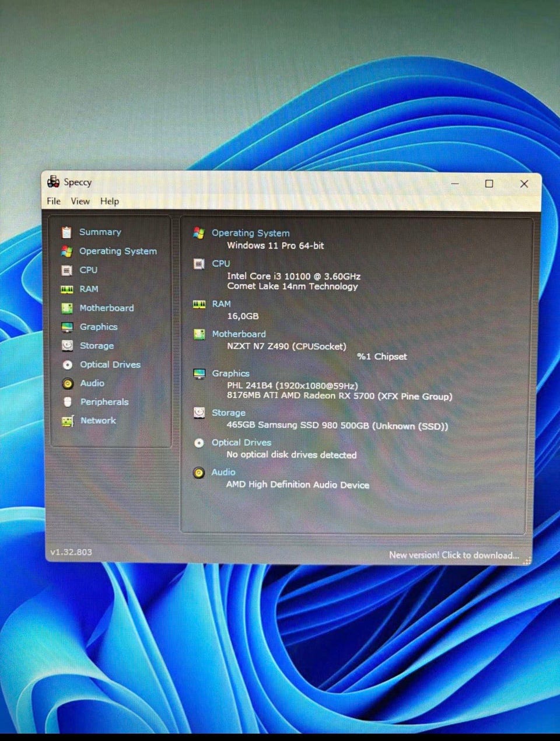560x741 pixels.
Task: Show the Motherboard section in sidebar
Action: 107,308
